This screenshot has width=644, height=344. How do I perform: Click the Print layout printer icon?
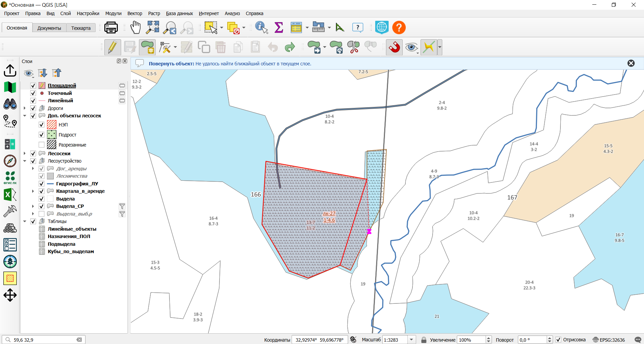click(111, 27)
